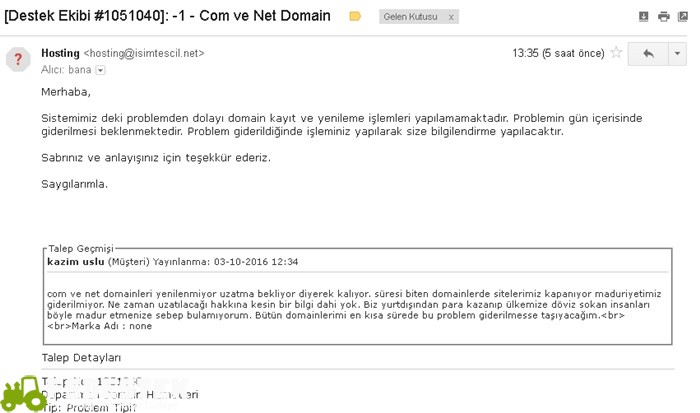The width and height of the screenshot is (700, 413).
Task: Click sender name Hosting
Action: click(60, 53)
